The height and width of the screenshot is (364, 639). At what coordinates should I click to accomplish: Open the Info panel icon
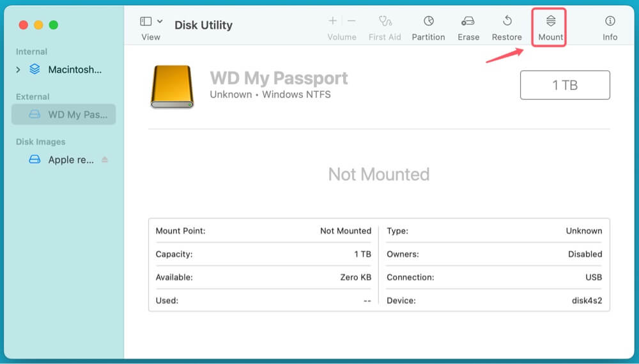pos(610,22)
